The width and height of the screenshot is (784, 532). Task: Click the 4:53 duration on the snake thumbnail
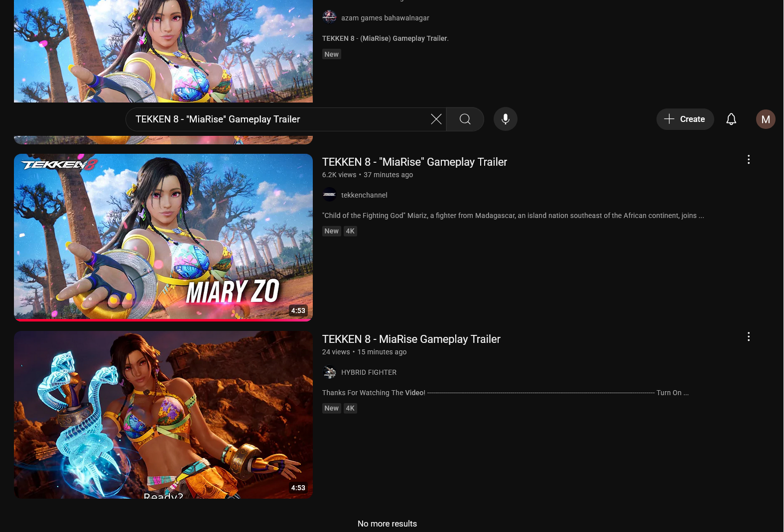[298, 488]
